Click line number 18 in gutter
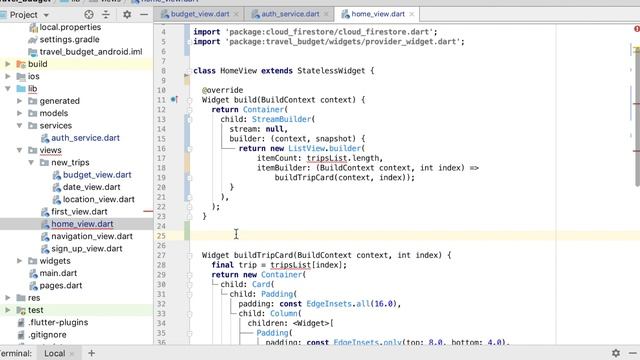The width and height of the screenshot is (640, 360). point(161,168)
